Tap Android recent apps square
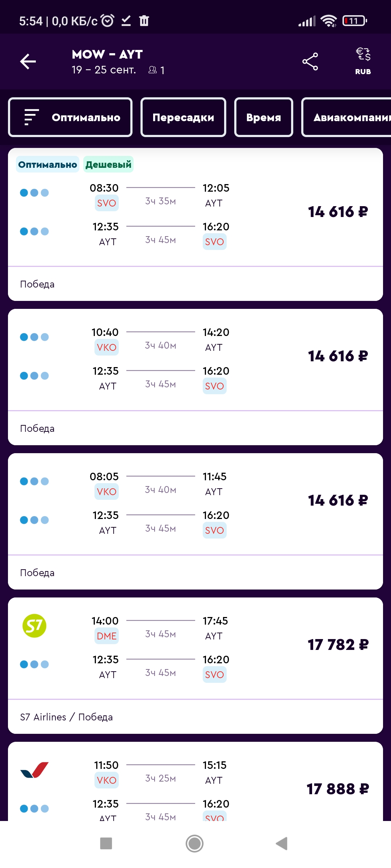This screenshot has width=391, height=868. point(106,843)
